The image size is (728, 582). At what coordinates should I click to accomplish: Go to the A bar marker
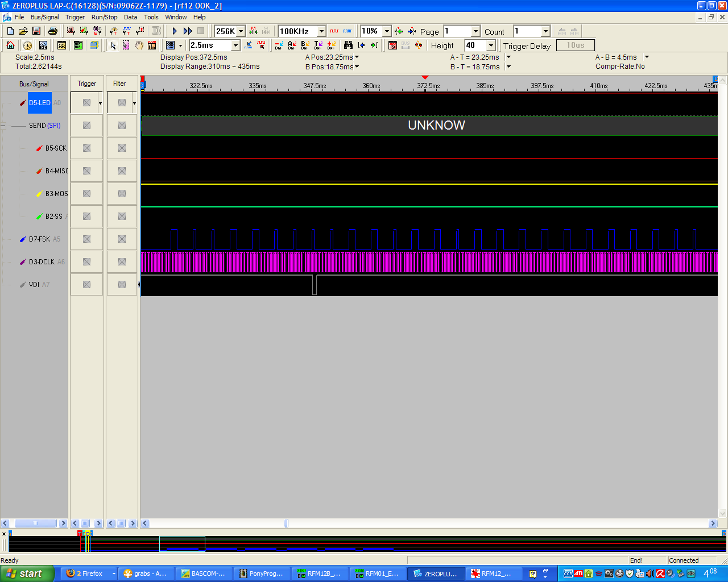click(x=292, y=45)
